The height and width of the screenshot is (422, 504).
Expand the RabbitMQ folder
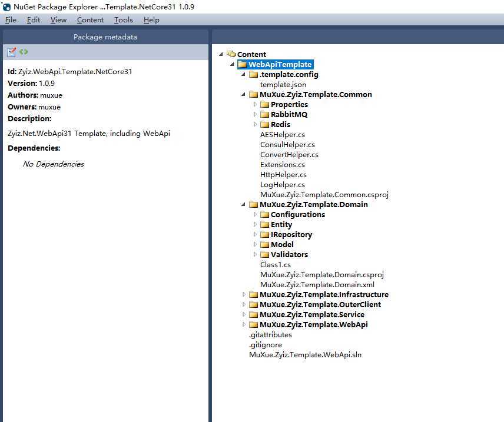tap(255, 114)
